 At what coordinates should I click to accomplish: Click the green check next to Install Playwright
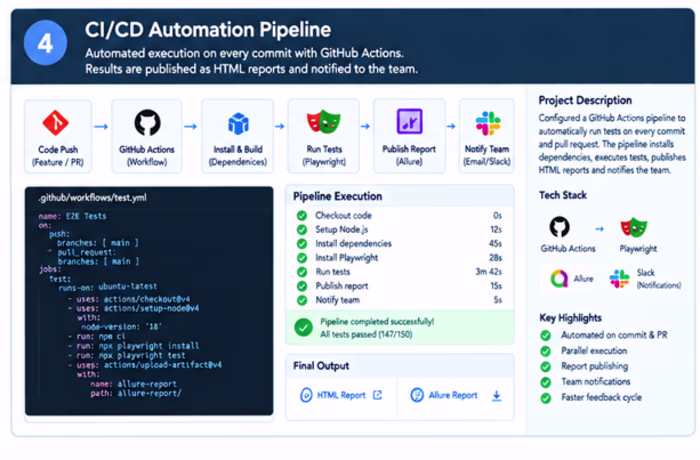pyautogui.click(x=302, y=258)
